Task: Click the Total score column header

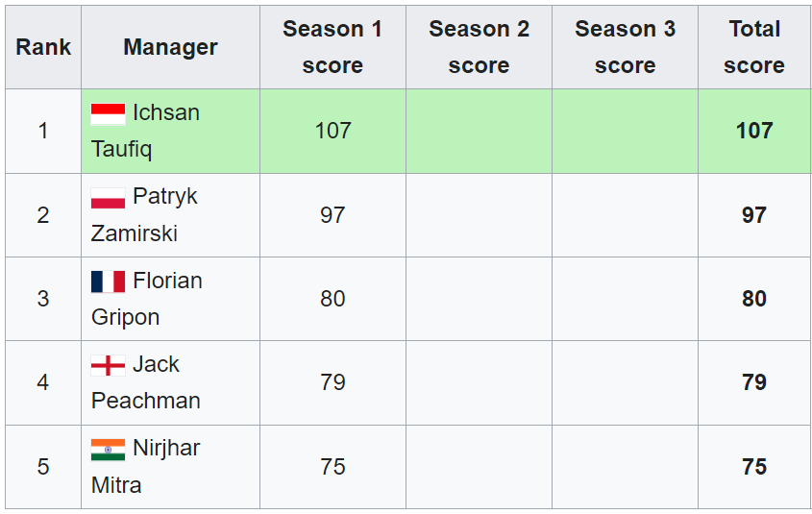Action: click(x=754, y=47)
